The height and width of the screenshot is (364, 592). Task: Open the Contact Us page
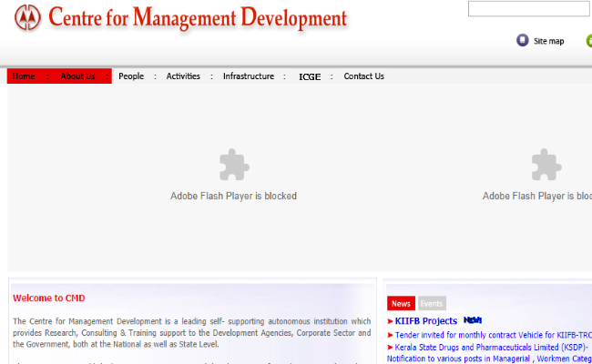point(363,76)
